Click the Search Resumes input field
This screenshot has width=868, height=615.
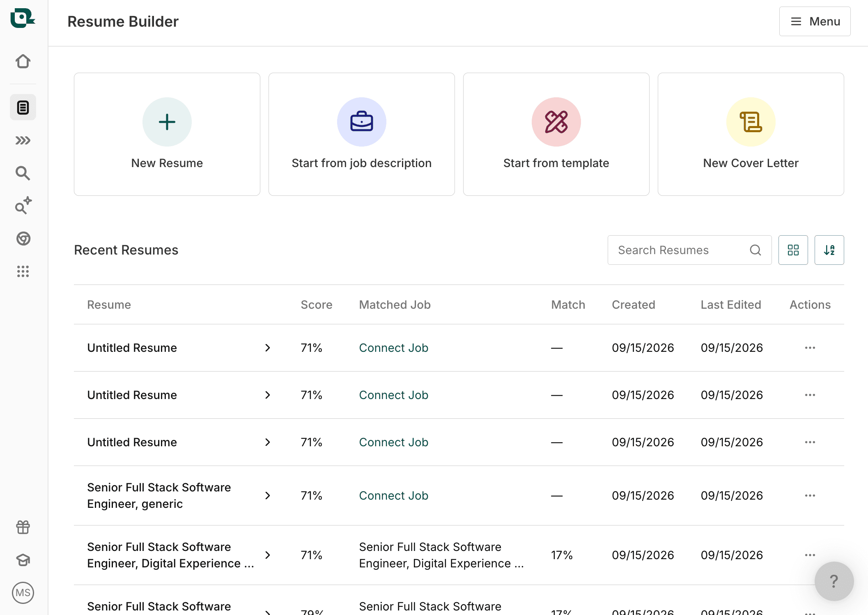[x=690, y=250]
